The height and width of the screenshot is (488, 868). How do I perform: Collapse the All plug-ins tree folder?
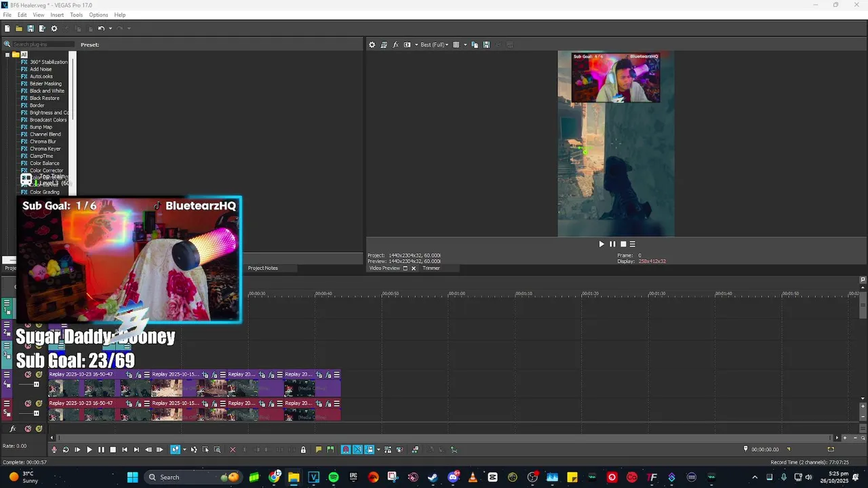tap(7, 55)
